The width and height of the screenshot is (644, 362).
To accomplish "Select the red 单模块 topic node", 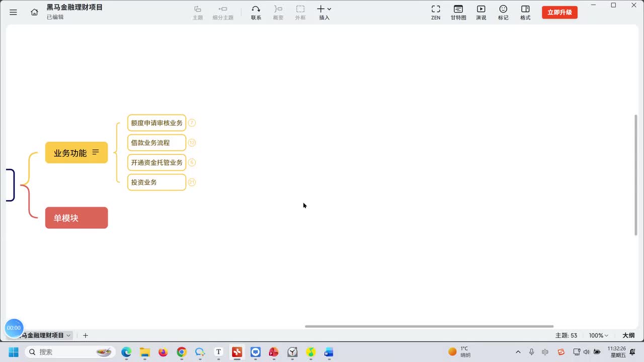I will point(76,218).
